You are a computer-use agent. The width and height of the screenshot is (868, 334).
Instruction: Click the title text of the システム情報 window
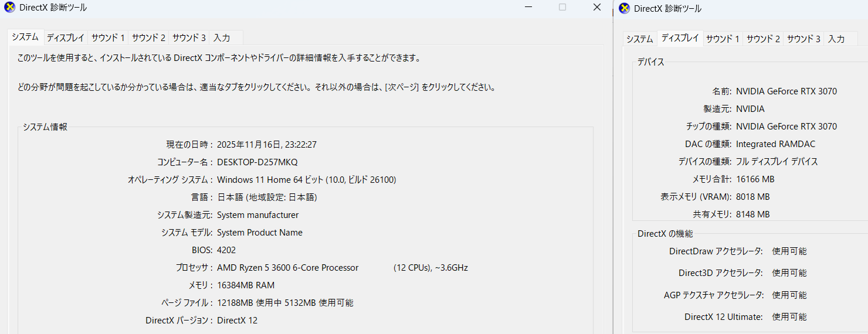53,8
